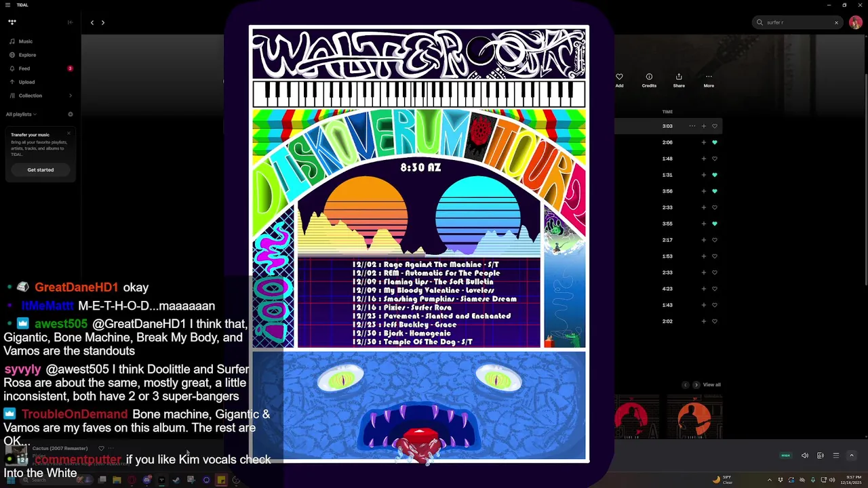Screen dimensions: 868x488
Task: Like the 1:48 track
Action: point(714,159)
